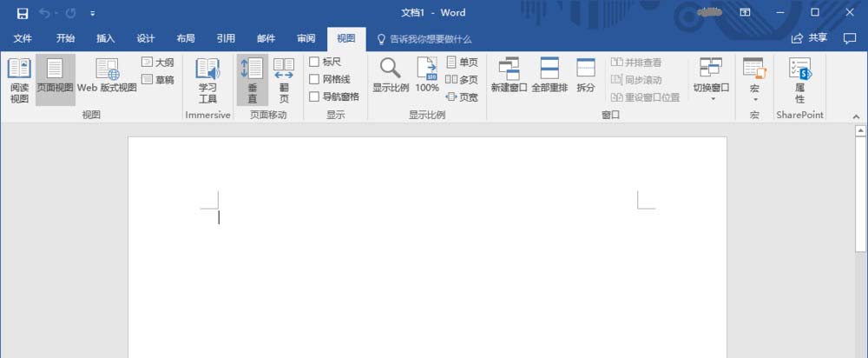Enable the ruler checkbox (标尺)
The image size is (868, 358).
[x=315, y=63]
